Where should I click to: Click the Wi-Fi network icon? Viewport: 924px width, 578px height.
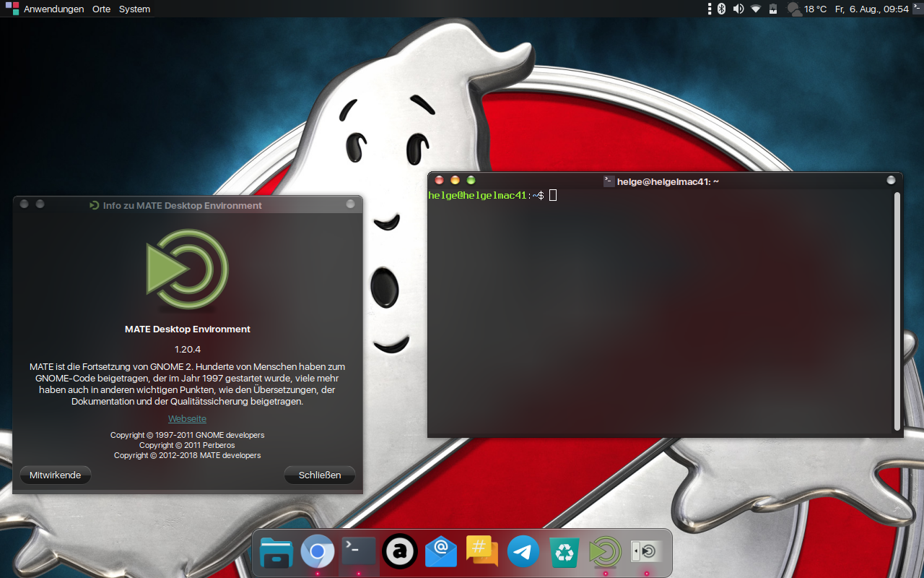756,9
